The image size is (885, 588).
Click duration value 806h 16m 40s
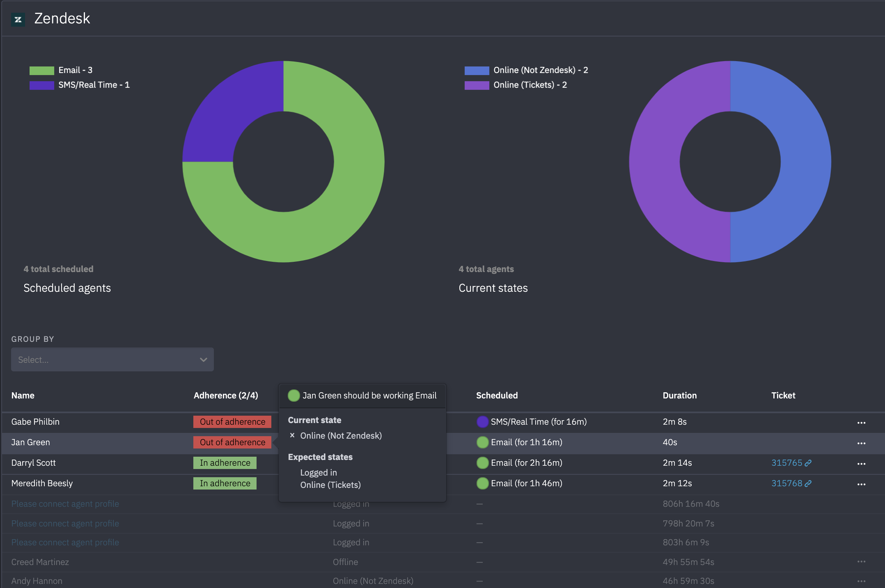pyautogui.click(x=691, y=504)
